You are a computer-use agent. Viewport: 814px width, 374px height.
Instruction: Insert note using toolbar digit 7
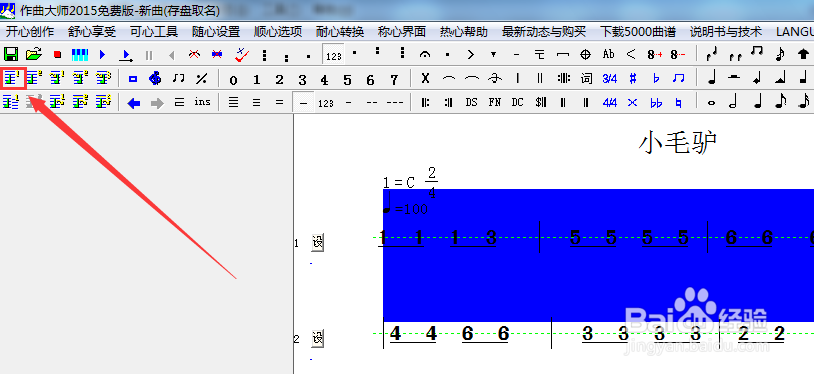(394, 80)
